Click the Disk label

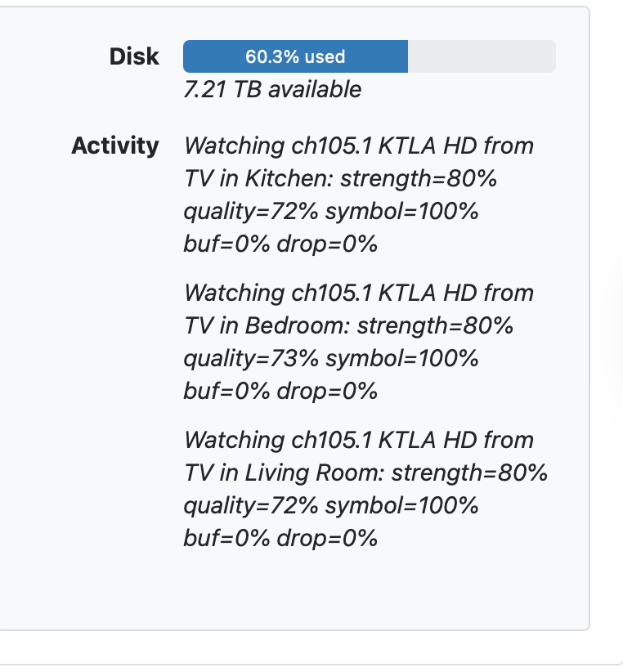[x=134, y=57]
